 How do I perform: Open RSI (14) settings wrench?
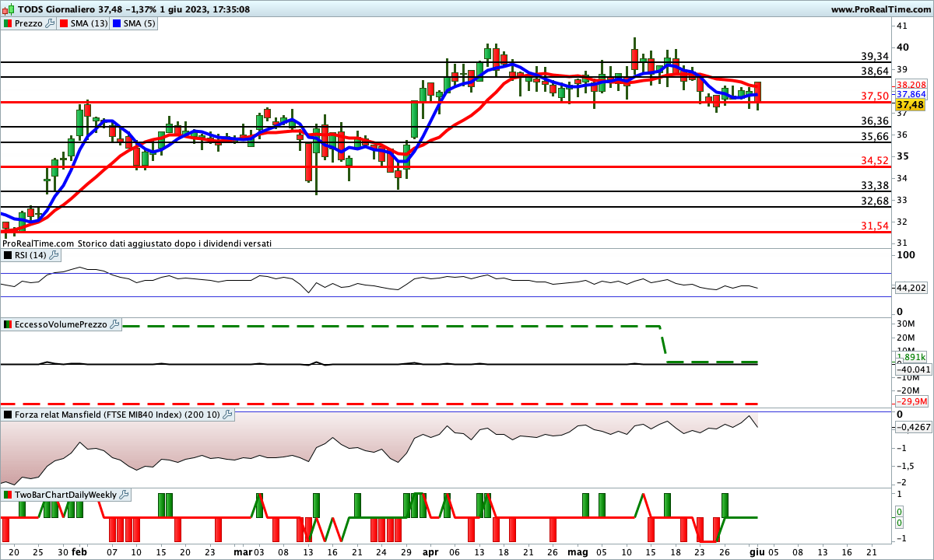tap(54, 255)
